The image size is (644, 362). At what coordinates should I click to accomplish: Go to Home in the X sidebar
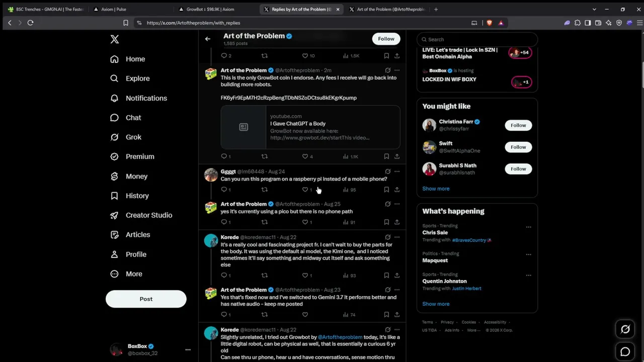(x=128, y=59)
